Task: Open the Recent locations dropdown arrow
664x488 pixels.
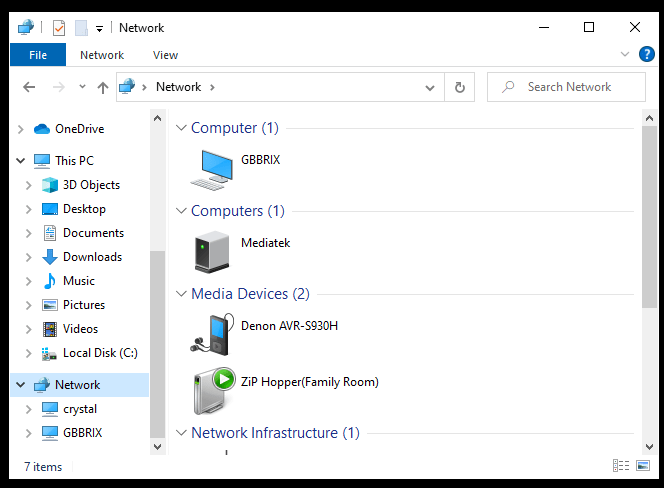Action: (80, 87)
